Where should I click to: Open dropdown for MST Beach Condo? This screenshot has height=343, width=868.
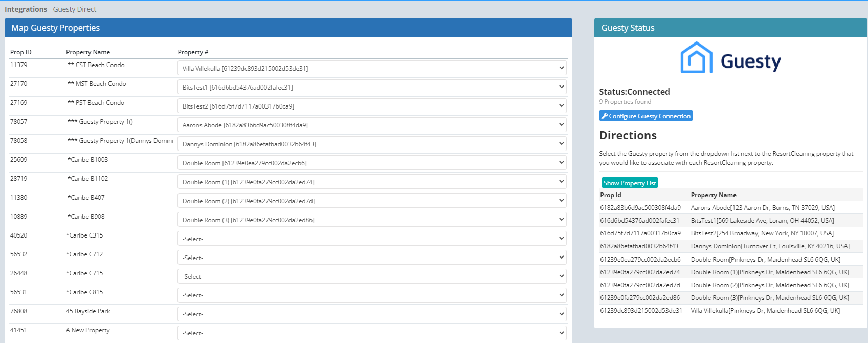coord(372,87)
